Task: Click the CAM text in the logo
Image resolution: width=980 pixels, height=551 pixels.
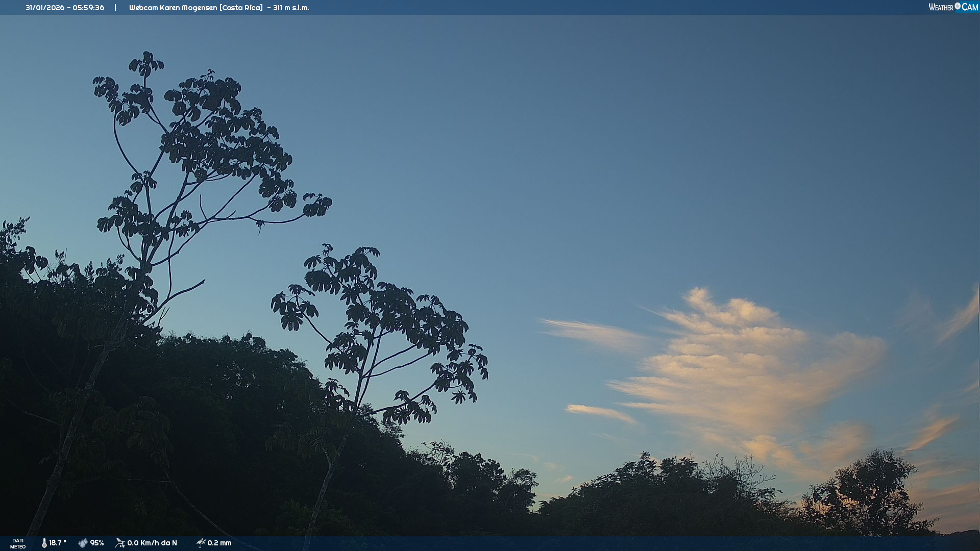Action: (x=970, y=7)
